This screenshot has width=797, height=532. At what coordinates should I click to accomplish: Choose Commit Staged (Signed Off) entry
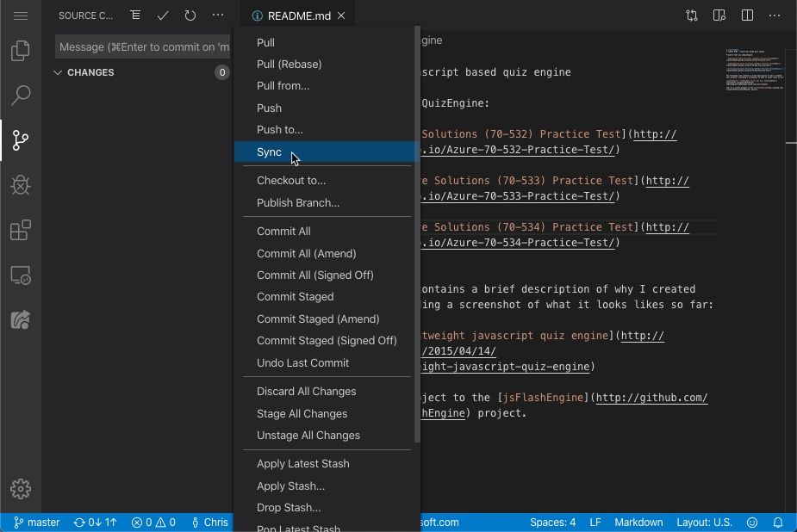tap(327, 341)
